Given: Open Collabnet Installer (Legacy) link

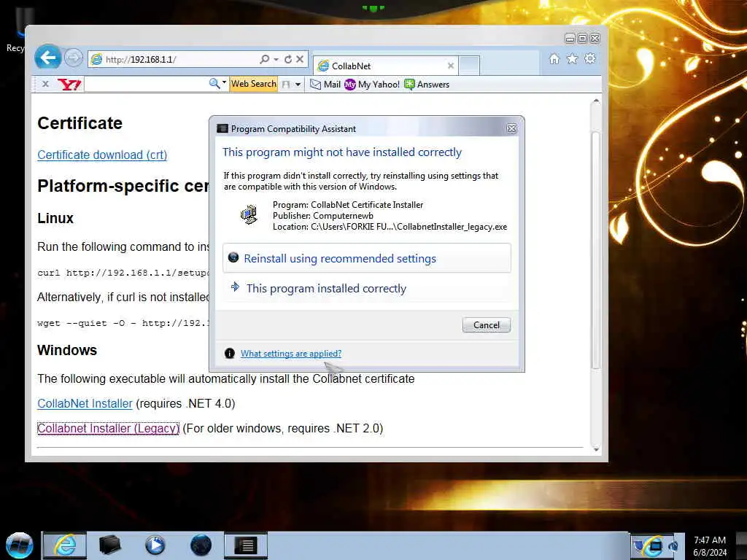Looking at the screenshot, I should click(108, 428).
